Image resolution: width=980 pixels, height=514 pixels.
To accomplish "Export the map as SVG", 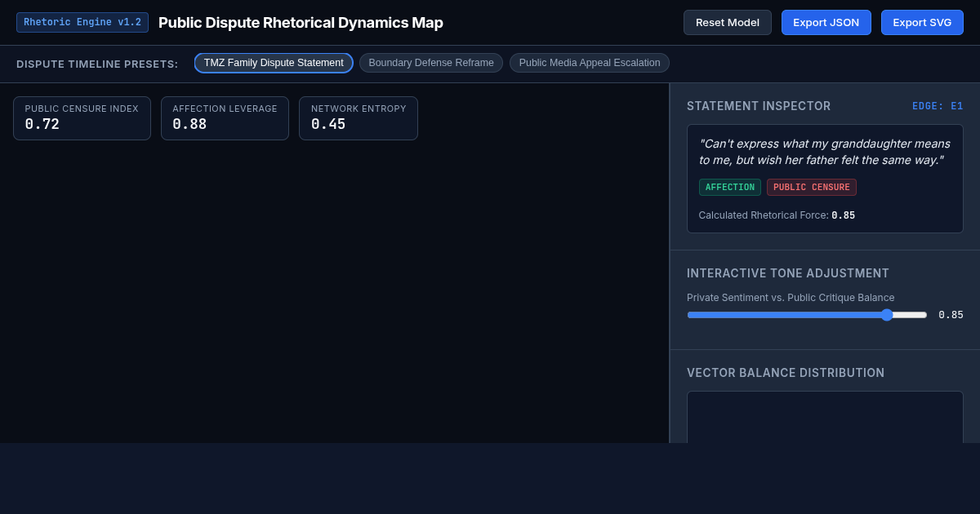I will [922, 22].
